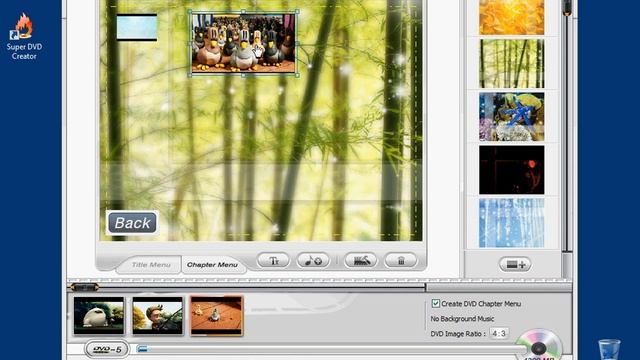The width and height of the screenshot is (640, 360).
Task: Select the black red flower background template
Action: 511,170
